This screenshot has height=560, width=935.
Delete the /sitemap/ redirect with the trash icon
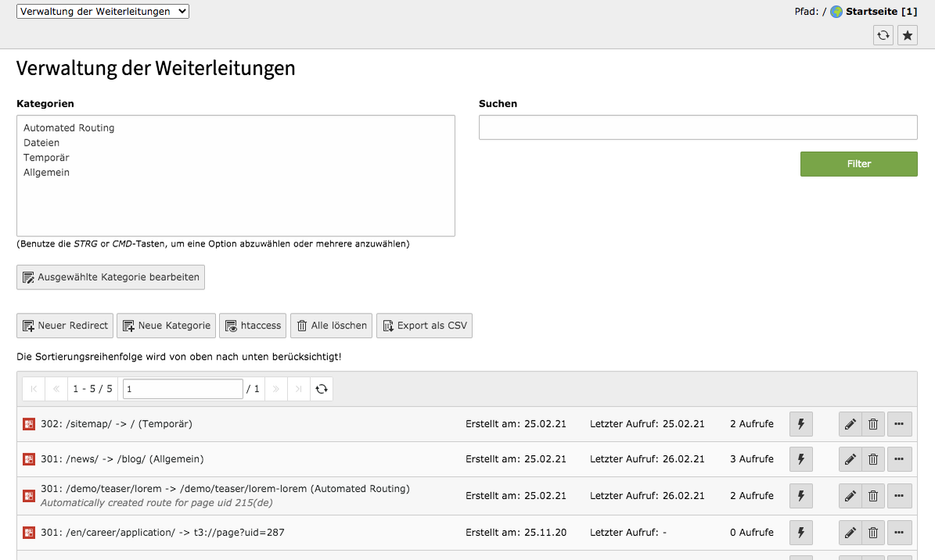872,423
